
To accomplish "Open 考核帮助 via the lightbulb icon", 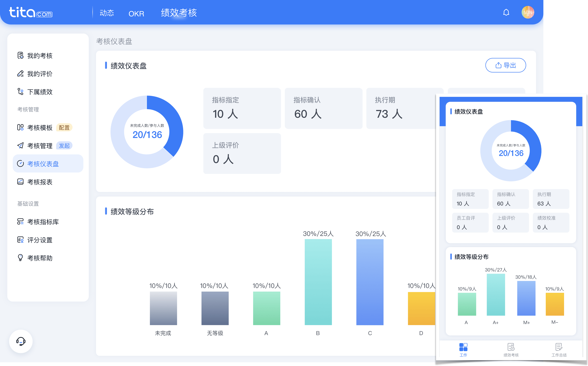I will pos(21,258).
